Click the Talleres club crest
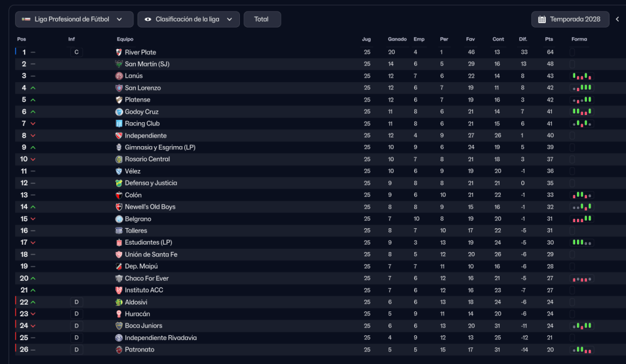The width and height of the screenshot is (626, 364). point(119,231)
